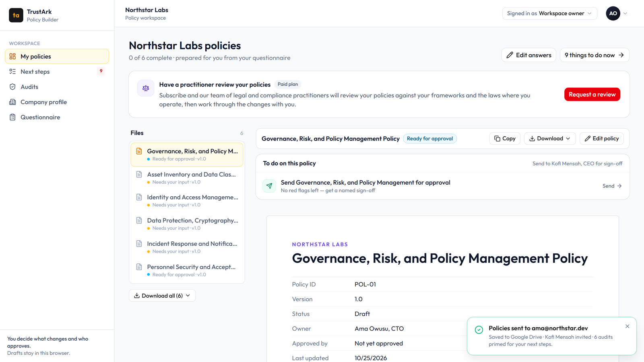This screenshot has height=362, width=644.
Task: Click Edit policy button
Action: (602, 138)
